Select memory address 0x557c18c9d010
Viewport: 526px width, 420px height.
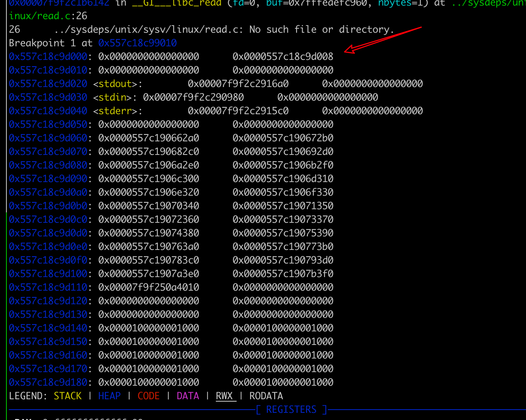[x=48, y=70]
